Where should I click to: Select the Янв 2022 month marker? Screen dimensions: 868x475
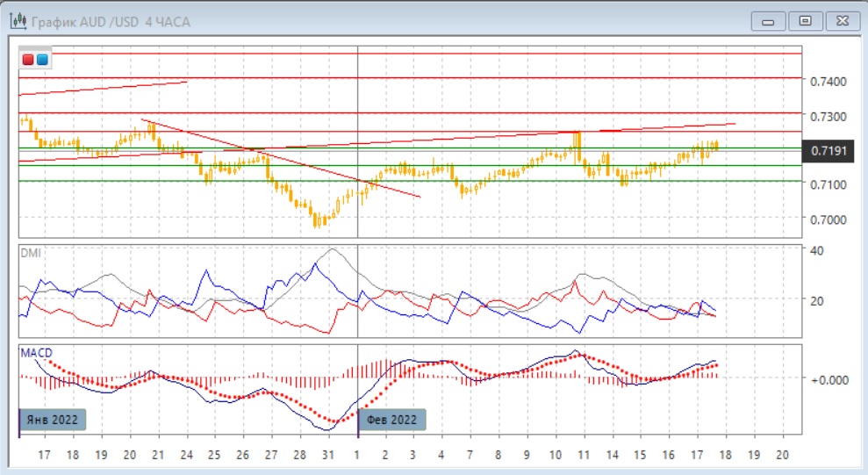coord(53,420)
